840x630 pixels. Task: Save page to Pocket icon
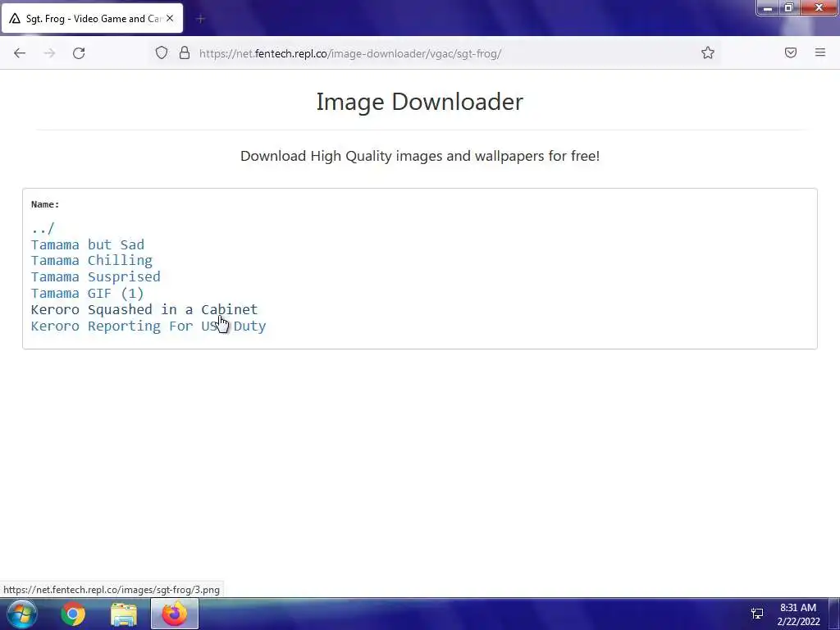(791, 52)
